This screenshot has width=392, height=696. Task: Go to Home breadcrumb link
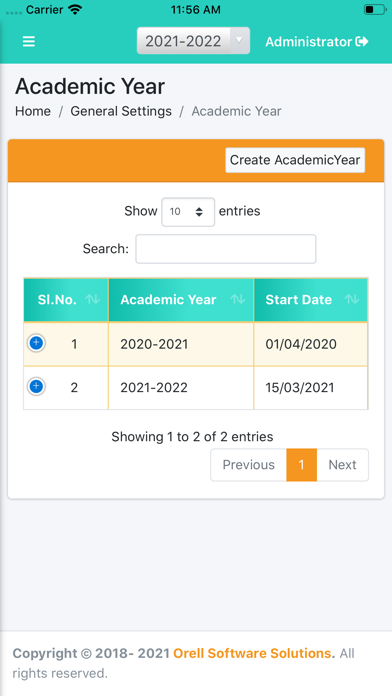tap(33, 111)
